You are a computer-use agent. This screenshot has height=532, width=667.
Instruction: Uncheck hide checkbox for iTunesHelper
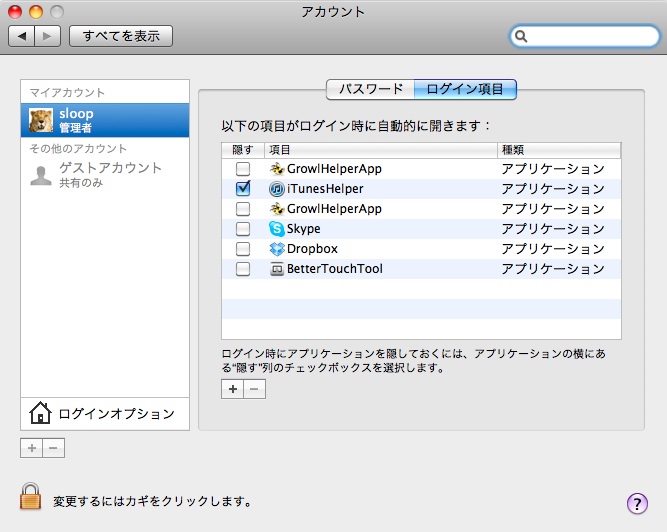(x=243, y=188)
